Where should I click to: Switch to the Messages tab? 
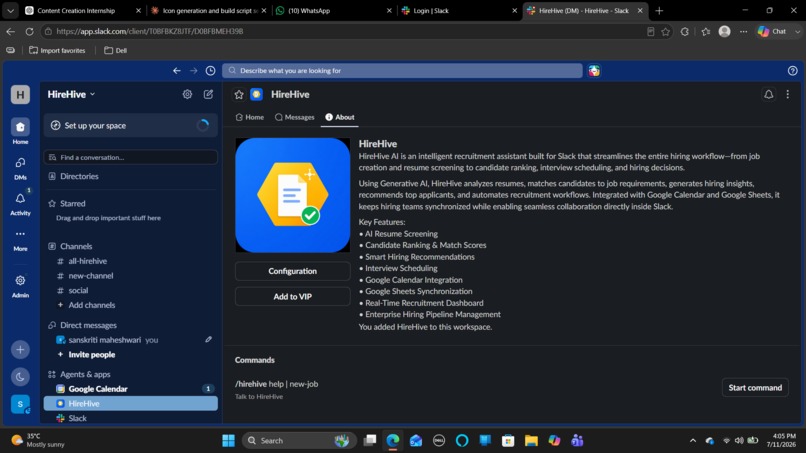295,117
